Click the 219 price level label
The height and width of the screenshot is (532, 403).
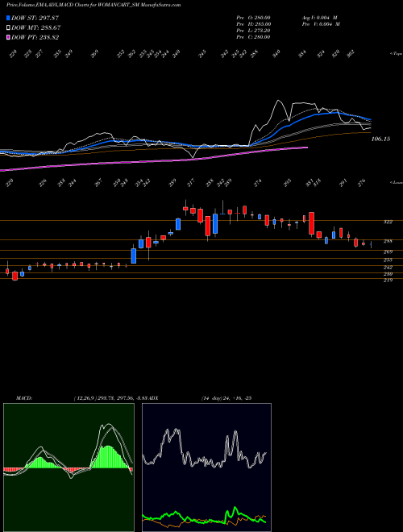coord(388,281)
